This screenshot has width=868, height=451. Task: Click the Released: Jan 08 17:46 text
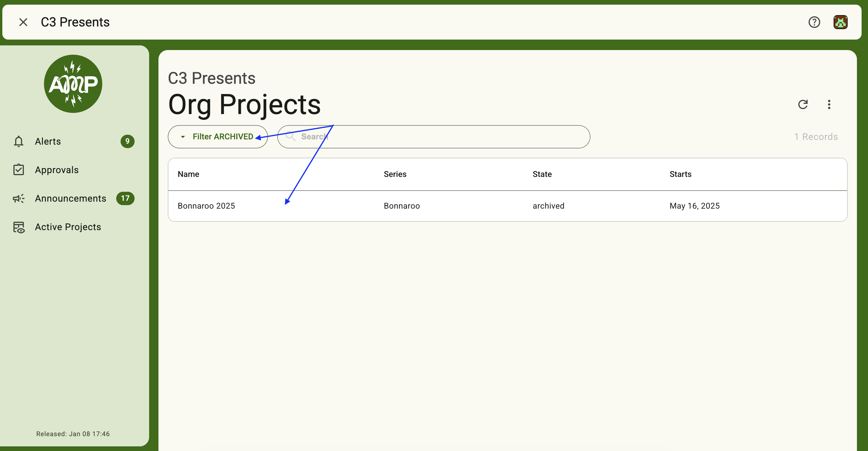point(73,434)
